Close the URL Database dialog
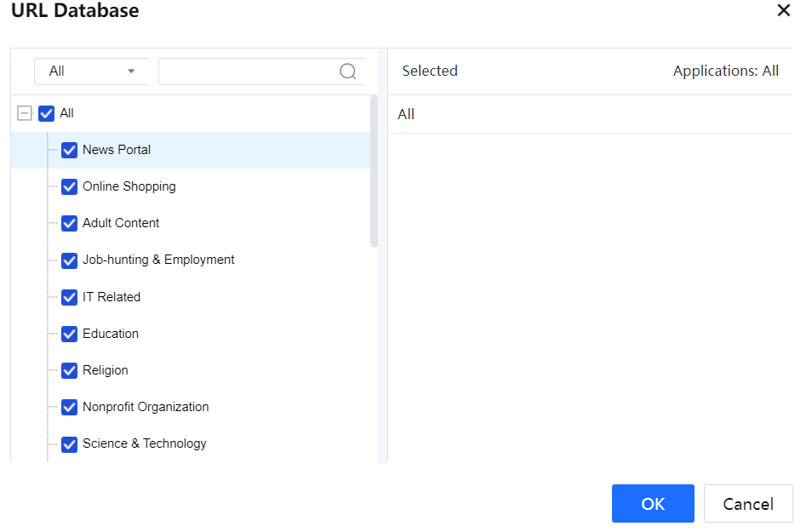The image size is (812, 532). pos(783,10)
